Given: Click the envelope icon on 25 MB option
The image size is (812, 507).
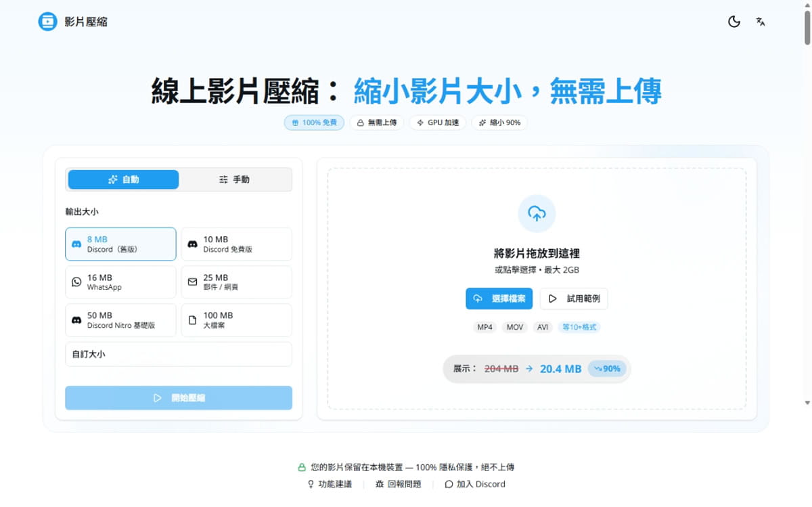Looking at the screenshot, I should (192, 282).
